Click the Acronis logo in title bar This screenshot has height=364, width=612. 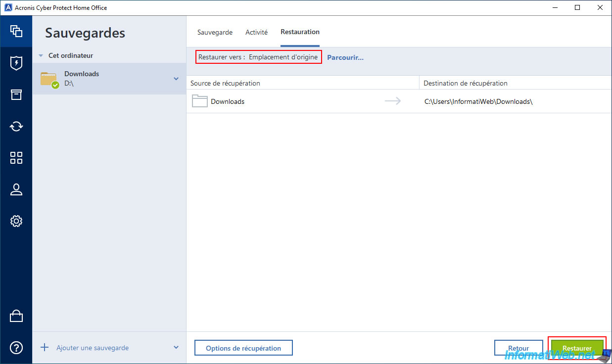coord(8,8)
